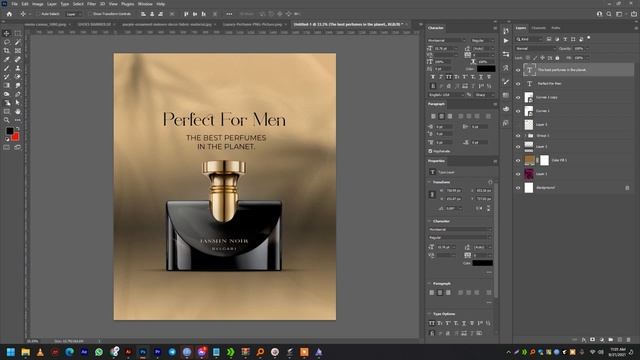640x360 pixels.
Task: Left-align text in Paragraph panel
Action: 433,116
